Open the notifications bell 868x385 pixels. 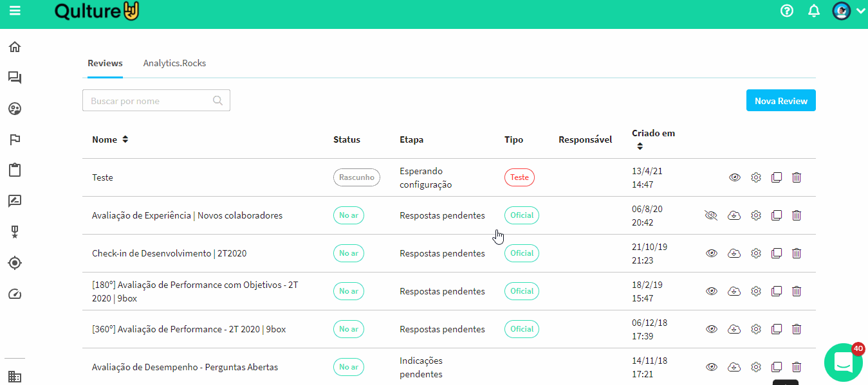tap(814, 11)
